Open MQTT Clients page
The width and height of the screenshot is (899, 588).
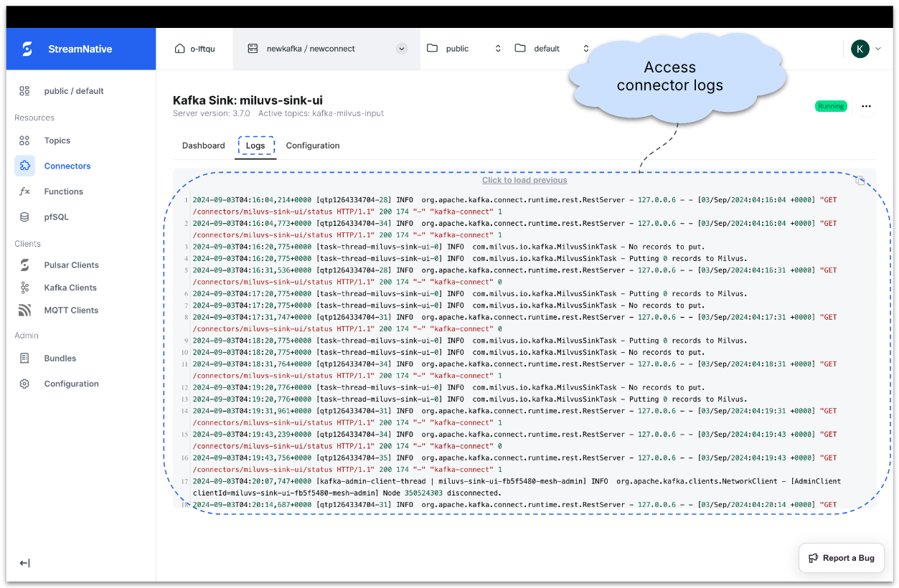[x=71, y=310]
